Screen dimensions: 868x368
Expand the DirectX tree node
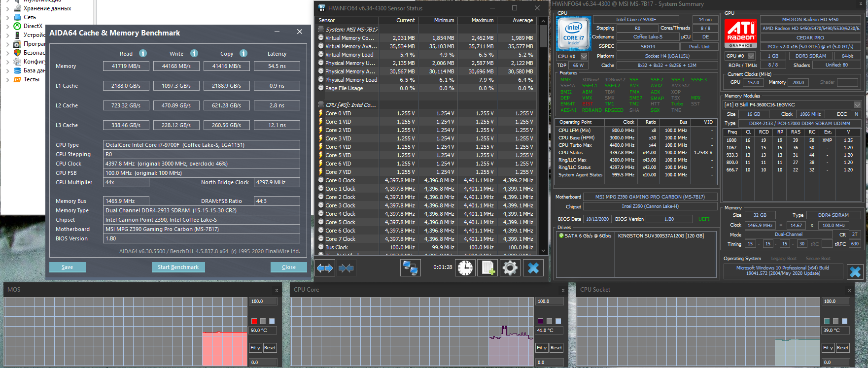coord(7,26)
